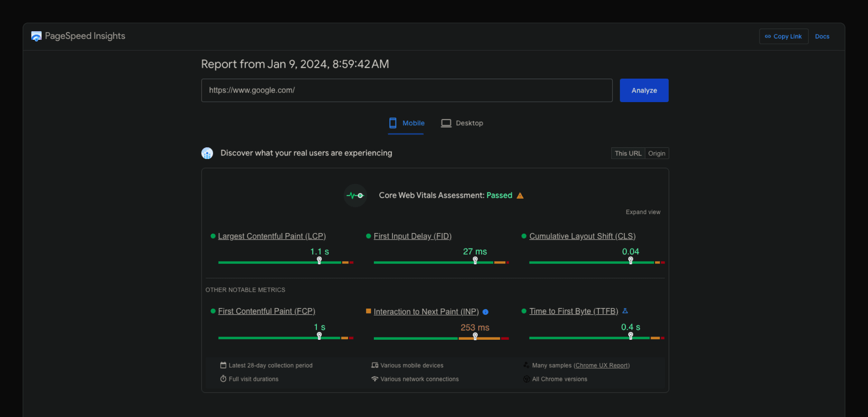Click the green dot beside First Contentful Paint
This screenshot has width=868, height=417.
click(x=212, y=311)
